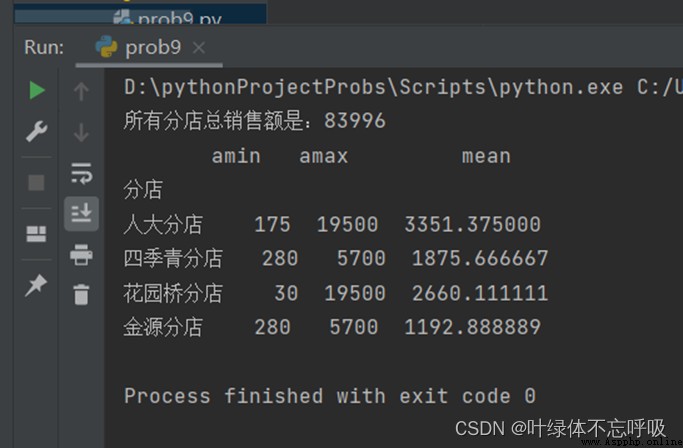Close the prob9 run tab
Screen dimensions: 683x448
tap(199, 48)
